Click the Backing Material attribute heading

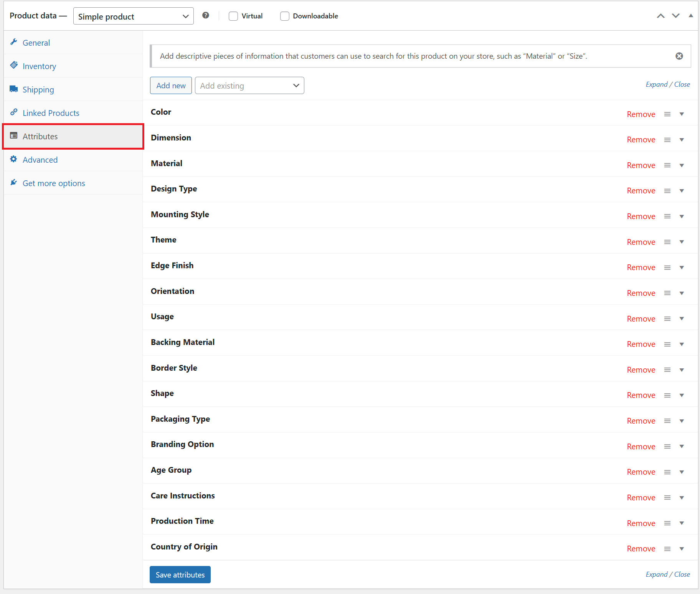(x=183, y=342)
